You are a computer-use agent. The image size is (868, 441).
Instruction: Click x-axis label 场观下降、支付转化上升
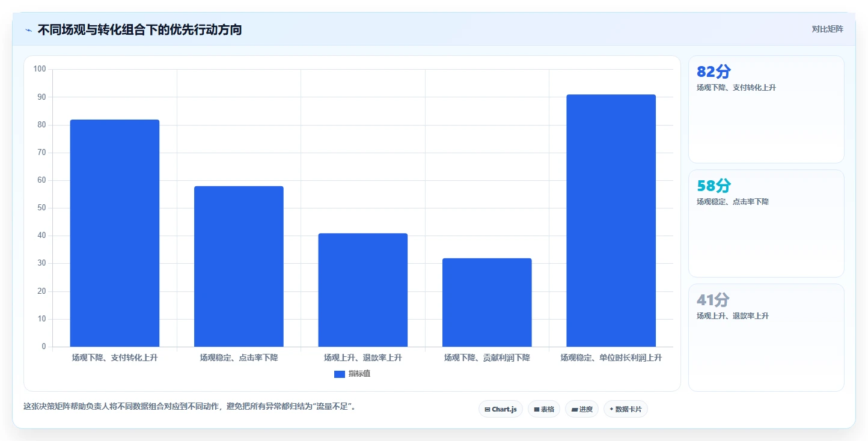[115, 357]
